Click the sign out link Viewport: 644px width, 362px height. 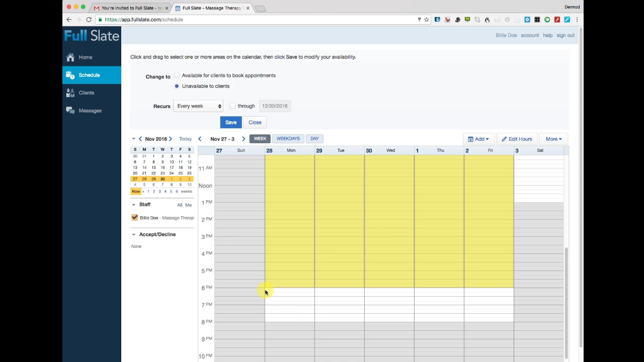(566, 36)
